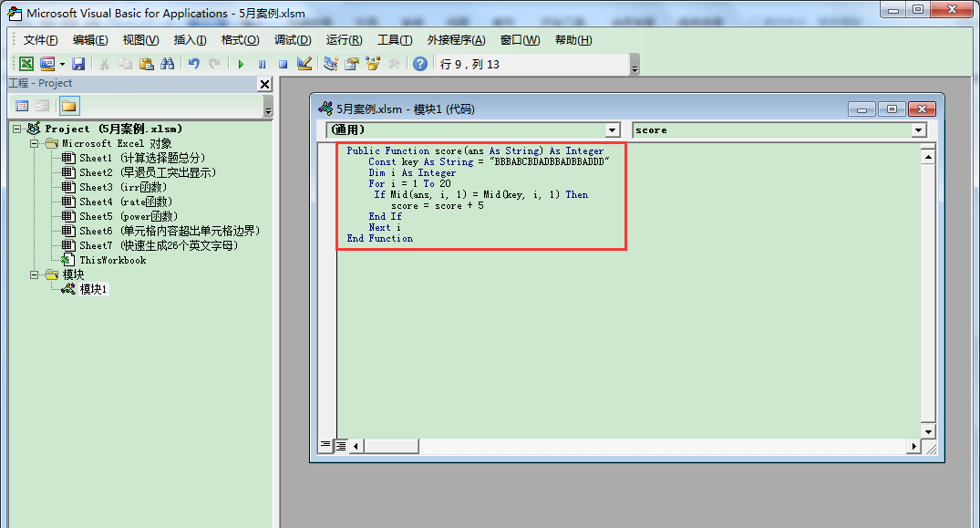The width and height of the screenshot is (980, 528).
Task: Collapse the 模块 folder
Action: pyautogui.click(x=35, y=274)
